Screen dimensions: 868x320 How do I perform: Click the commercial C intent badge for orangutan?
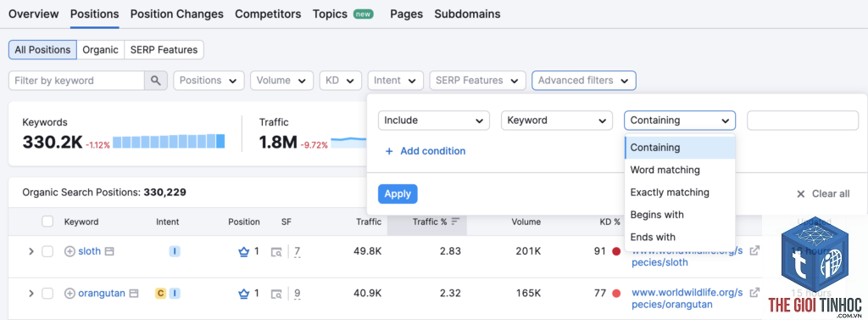[160, 294]
